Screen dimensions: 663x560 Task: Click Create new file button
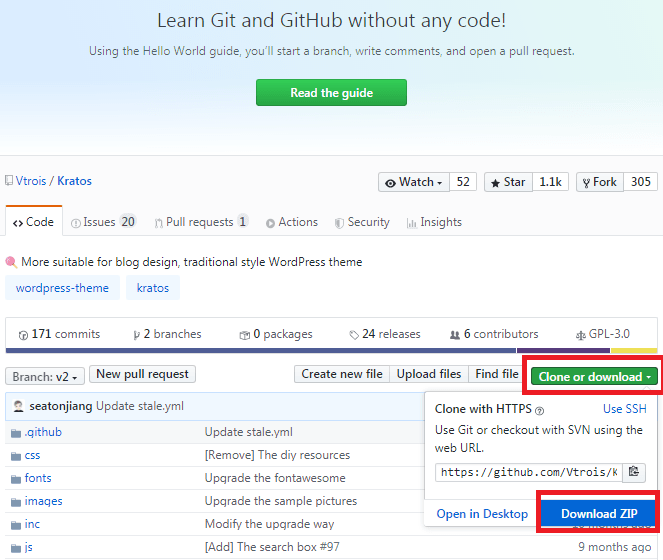[342, 374]
